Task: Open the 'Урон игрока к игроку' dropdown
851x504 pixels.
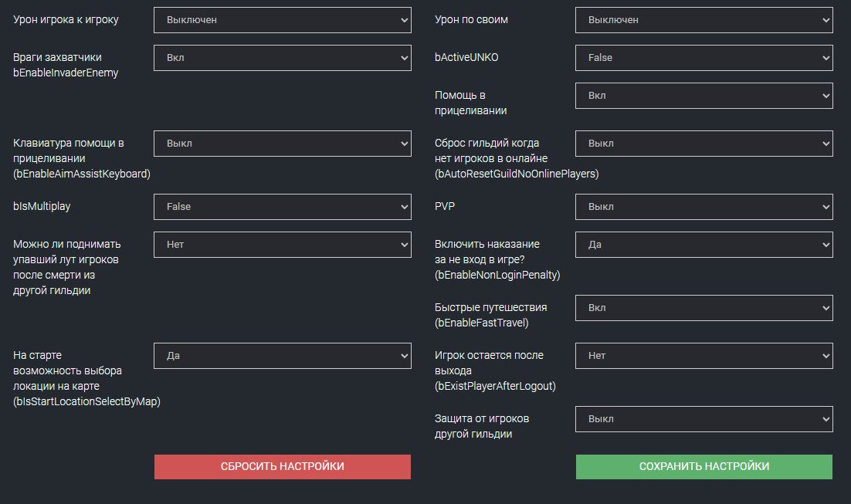Action: [x=282, y=20]
